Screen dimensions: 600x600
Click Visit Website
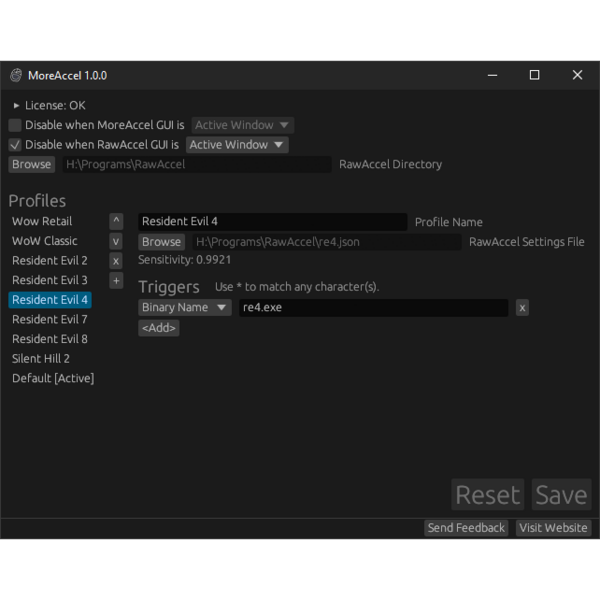tap(553, 528)
